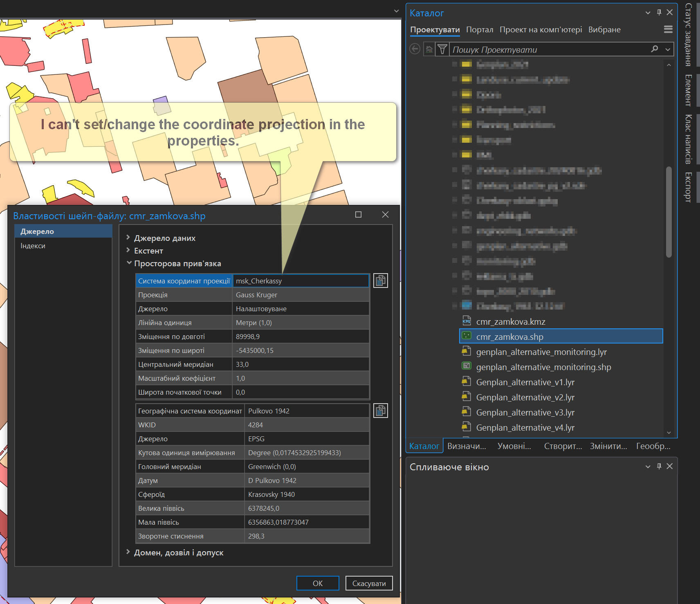Click the layer icon of Genplan_alternative_v4.lyr
This screenshot has height=604, width=700.
pos(467,427)
